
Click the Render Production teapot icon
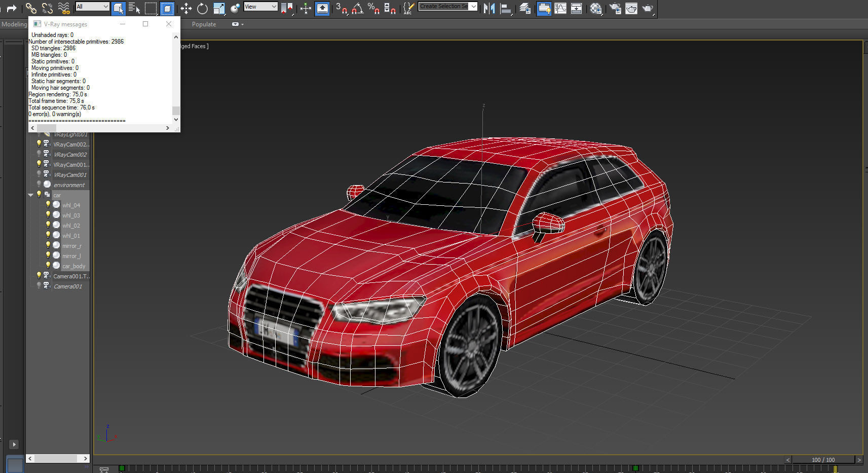coord(648,8)
